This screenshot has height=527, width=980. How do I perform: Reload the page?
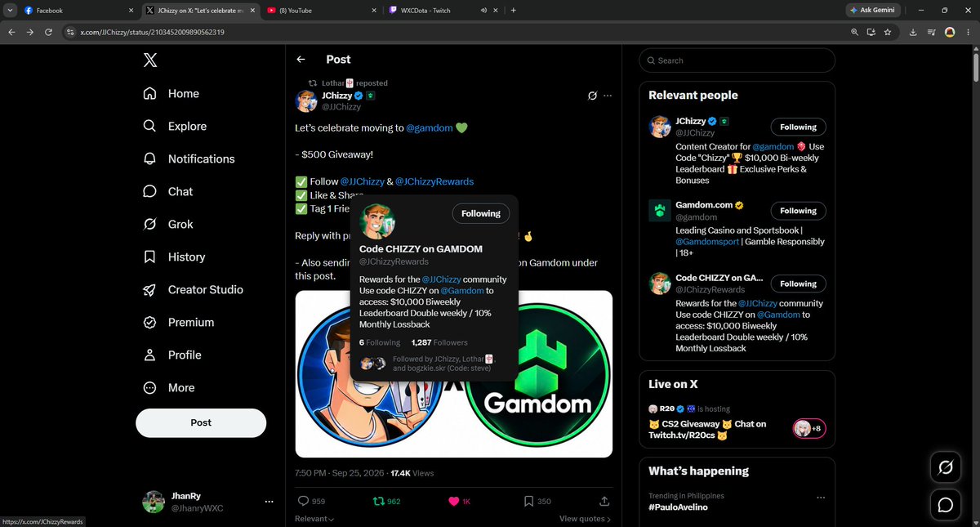pyautogui.click(x=49, y=32)
